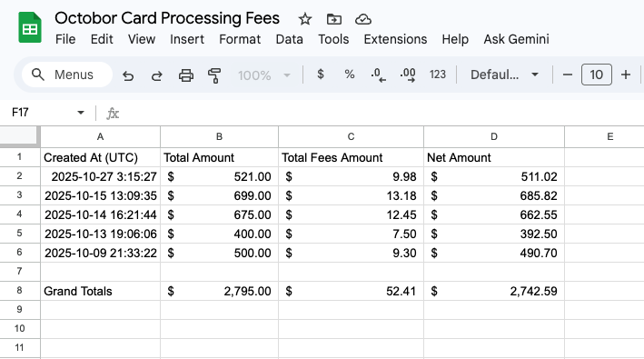Select the cell with fee 13.18
644x359 pixels.
coord(351,195)
